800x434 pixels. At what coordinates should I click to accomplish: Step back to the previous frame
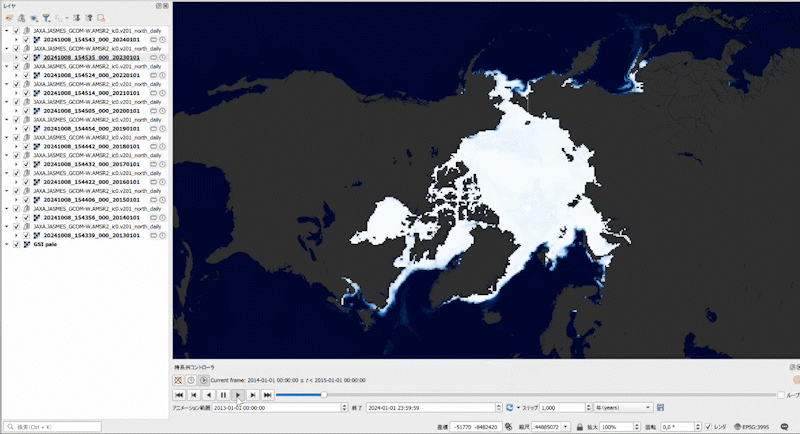click(194, 395)
